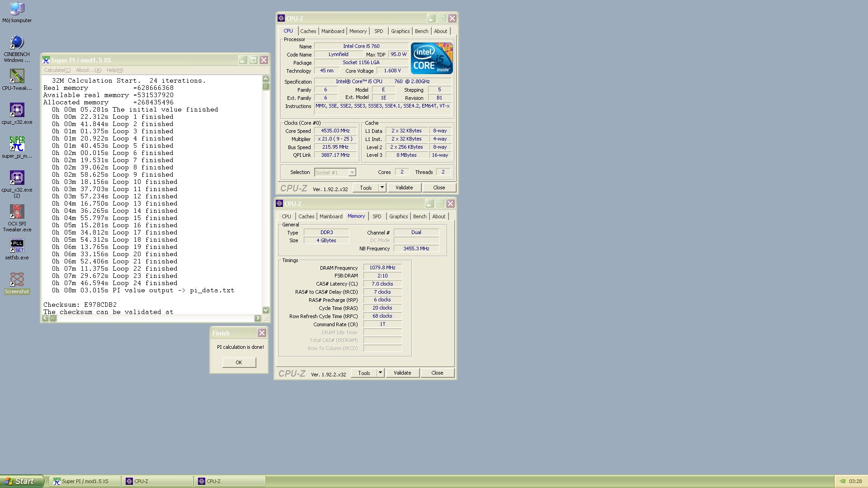Expand Tools dropdown arrow in upper CPU-Z
Image resolution: width=868 pixels, height=488 pixels.
click(x=382, y=188)
